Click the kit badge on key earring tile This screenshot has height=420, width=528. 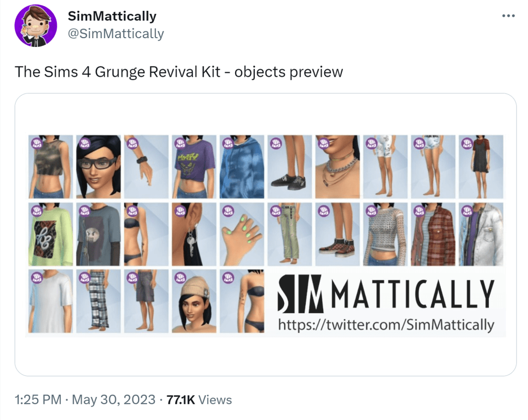click(x=180, y=211)
